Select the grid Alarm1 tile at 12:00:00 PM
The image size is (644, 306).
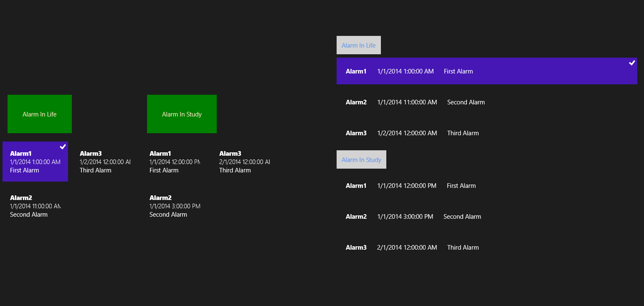[x=175, y=162]
